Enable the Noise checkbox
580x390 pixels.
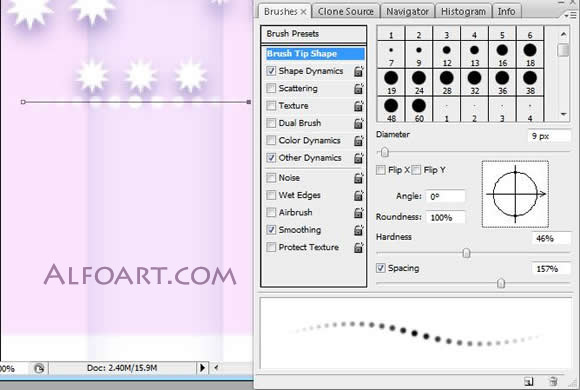point(271,178)
